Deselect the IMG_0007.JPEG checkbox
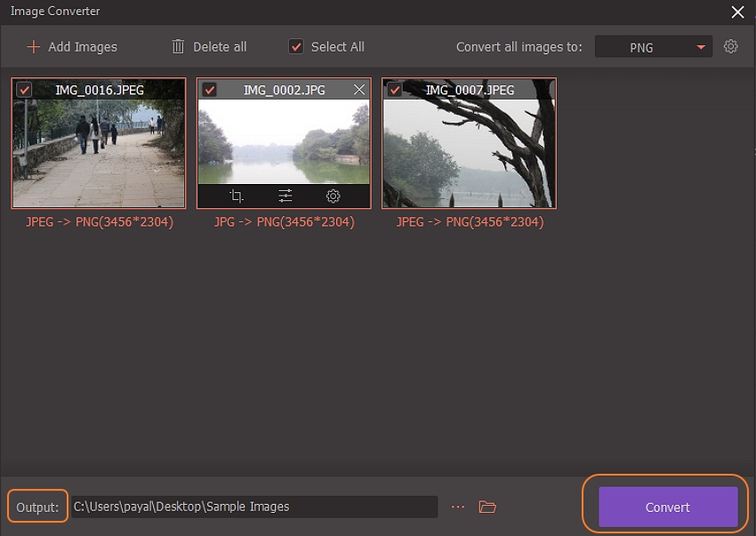The width and height of the screenshot is (756, 536). 394,90
